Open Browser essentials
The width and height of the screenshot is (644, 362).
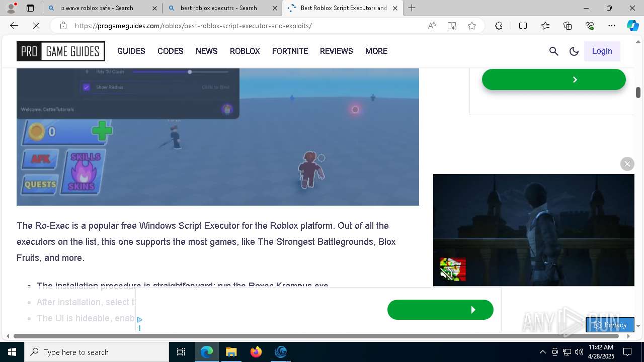coord(590,26)
